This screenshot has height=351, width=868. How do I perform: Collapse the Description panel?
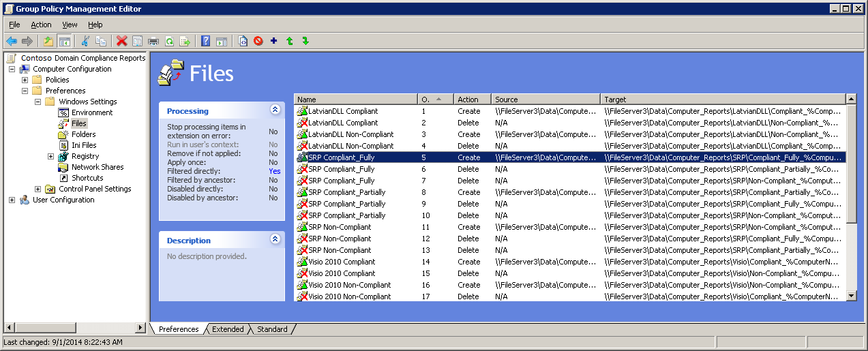click(x=275, y=239)
